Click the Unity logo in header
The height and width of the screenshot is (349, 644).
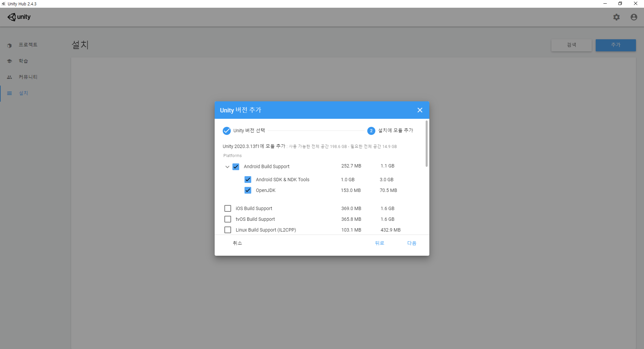click(x=19, y=17)
